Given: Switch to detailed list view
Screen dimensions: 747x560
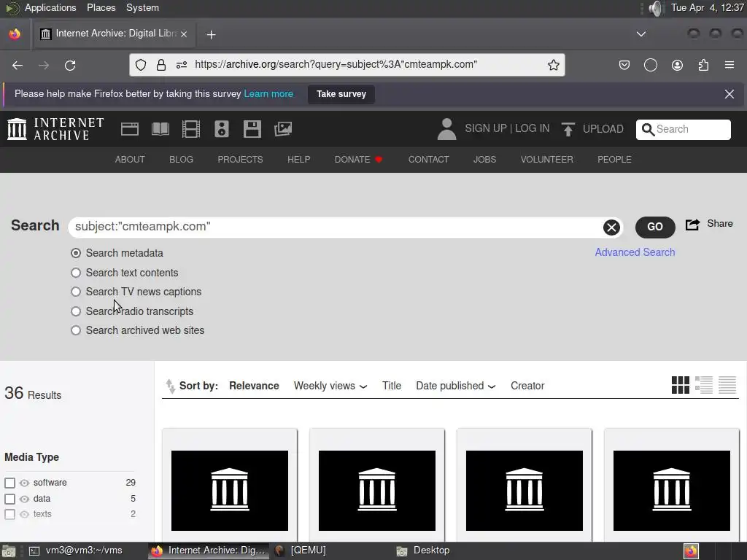Looking at the screenshot, I should 704,385.
